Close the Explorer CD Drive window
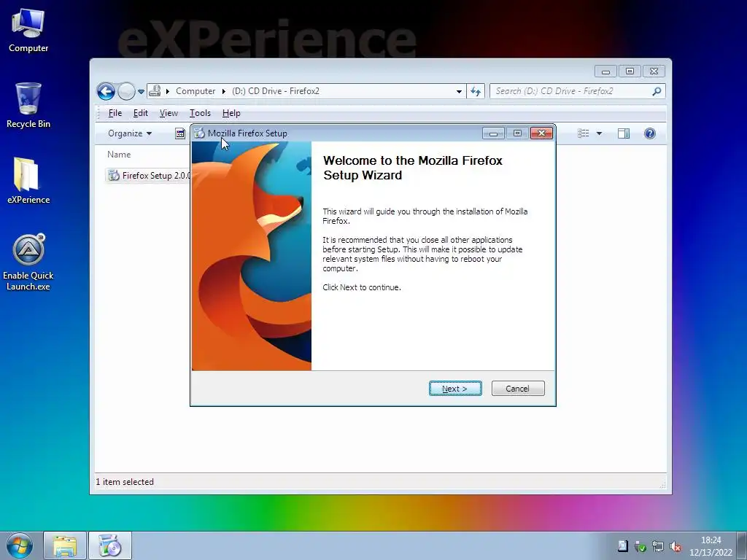This screenshot has width=747, height=560. click(654, 71)
